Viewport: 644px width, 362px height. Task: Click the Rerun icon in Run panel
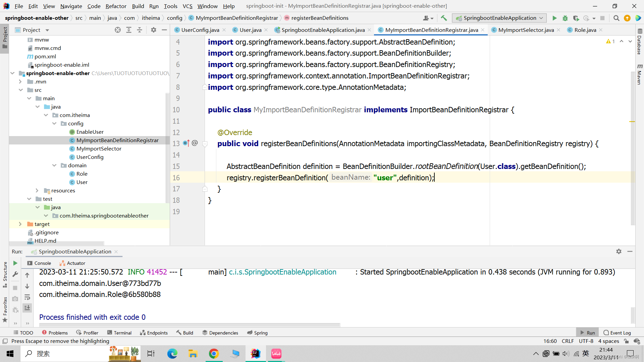[x=15, y=263]
